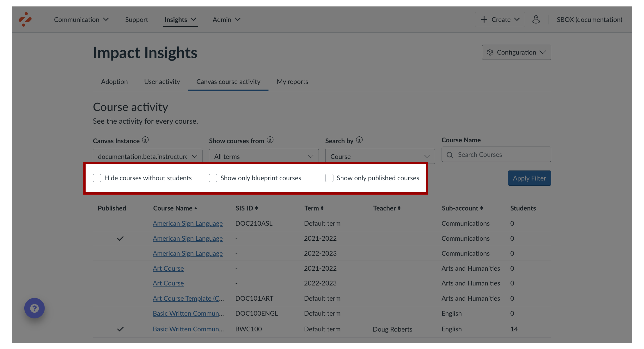Image resolution: width=644 pixels, height=349 pixels.
Task: Open the Configuration dropdown menu
Action: (x=516, y=52)
